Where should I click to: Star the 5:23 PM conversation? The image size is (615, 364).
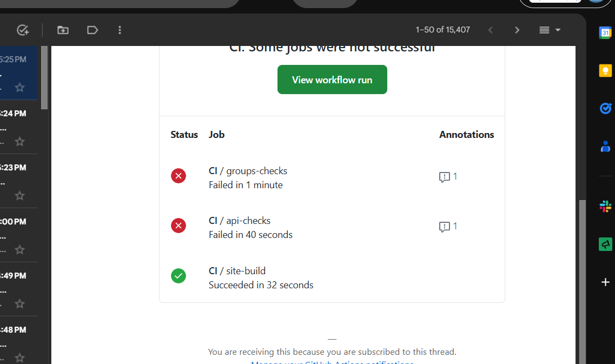click(19, 195)
